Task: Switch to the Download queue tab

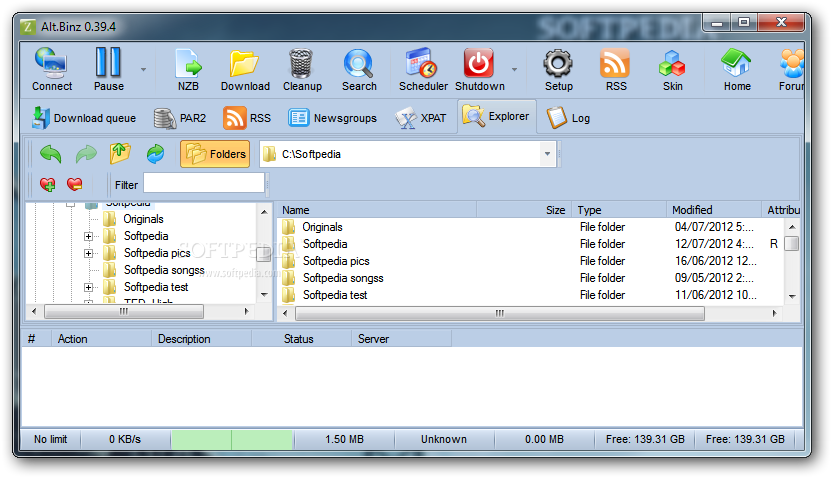Action: tap(84, 118)
